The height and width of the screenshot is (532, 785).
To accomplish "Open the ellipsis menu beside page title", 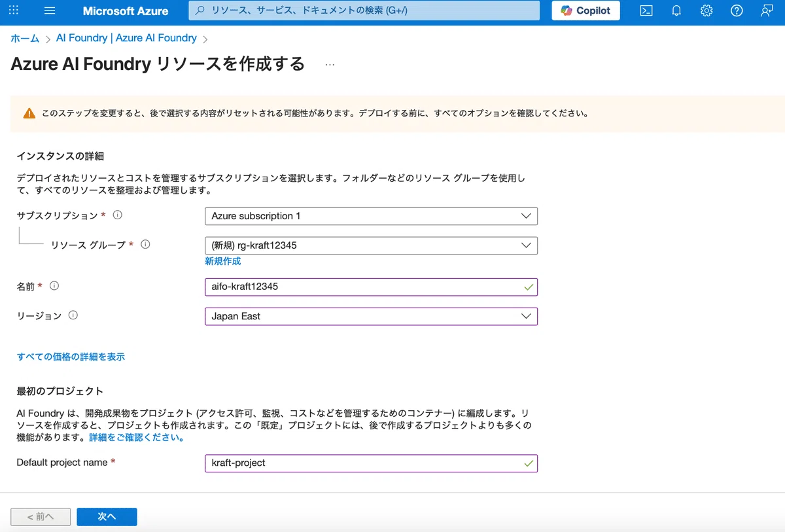I will pyautogui.click(x=330, y=64).
